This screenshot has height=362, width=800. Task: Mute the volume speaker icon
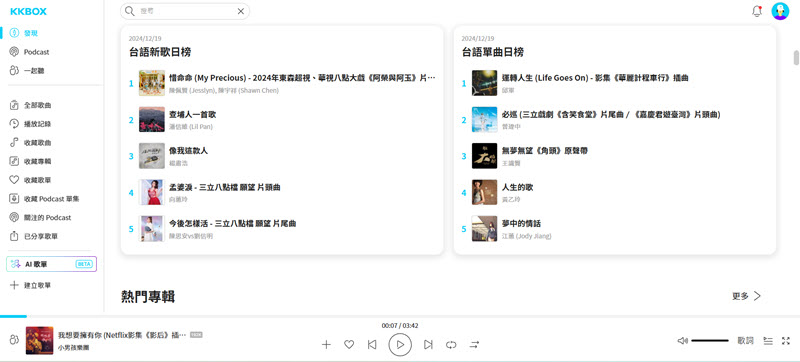click(683, 341)
